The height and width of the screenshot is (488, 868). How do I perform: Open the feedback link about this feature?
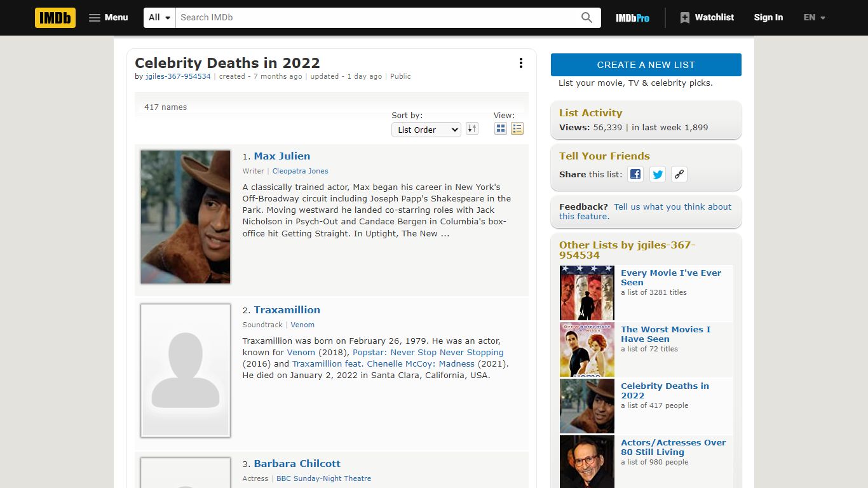645,212
